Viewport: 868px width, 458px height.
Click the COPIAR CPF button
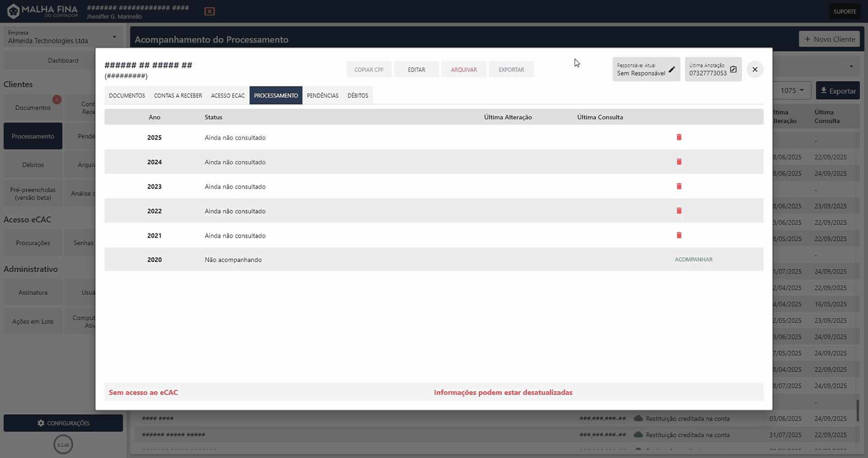(369, 69)
